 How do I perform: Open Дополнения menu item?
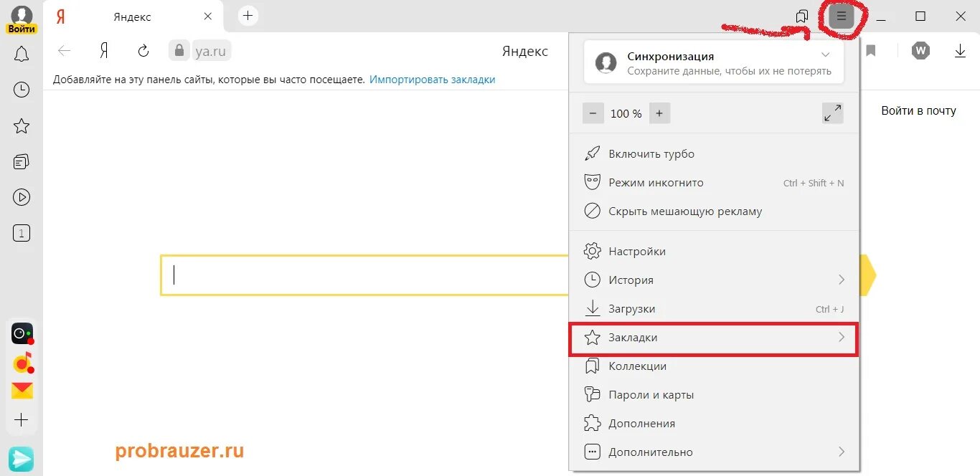pyautogui.click(x=714, y=423)
